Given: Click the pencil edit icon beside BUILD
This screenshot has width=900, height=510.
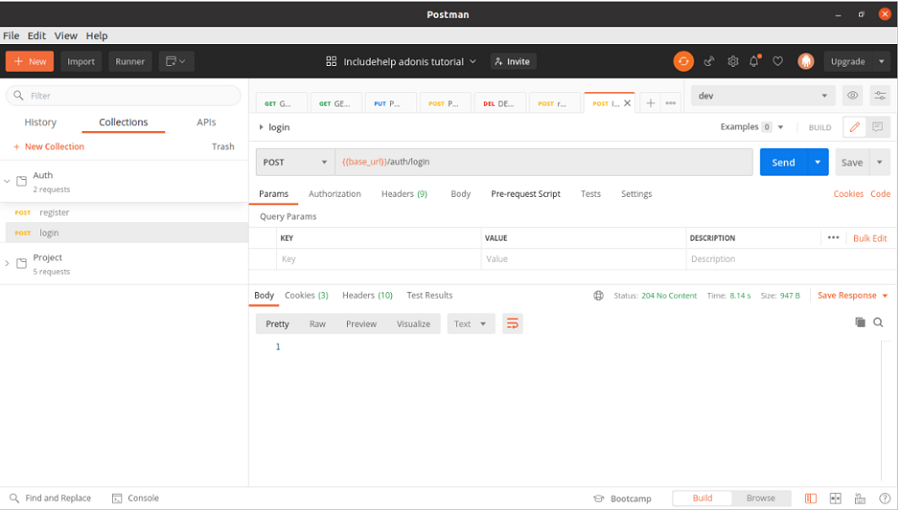Looking at the screenshot, I should tap(855, 127).
